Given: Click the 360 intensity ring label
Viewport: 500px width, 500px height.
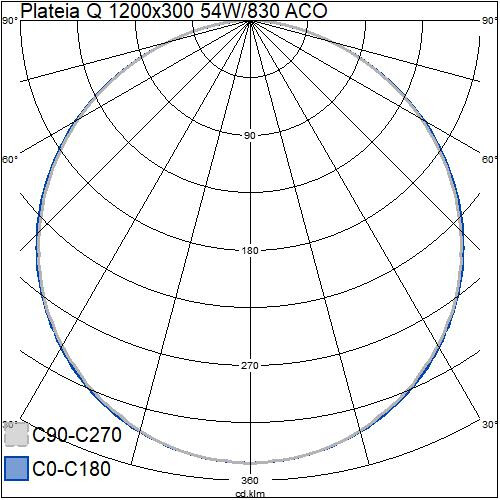Looking at the screenshot, I should click(250, 480).
